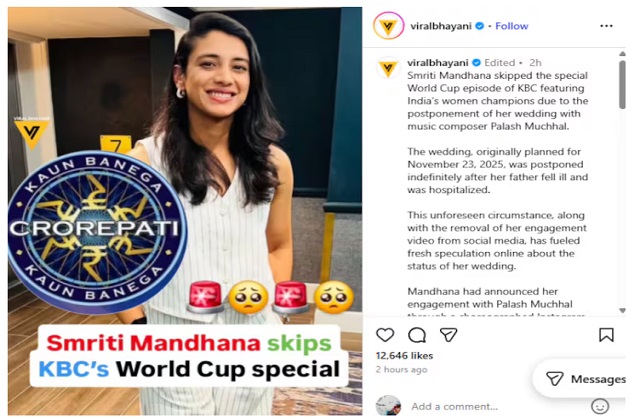Screen dimensions: 640x420
Task: Open the emoji picker smiley icon
Action: click(600, 407)
